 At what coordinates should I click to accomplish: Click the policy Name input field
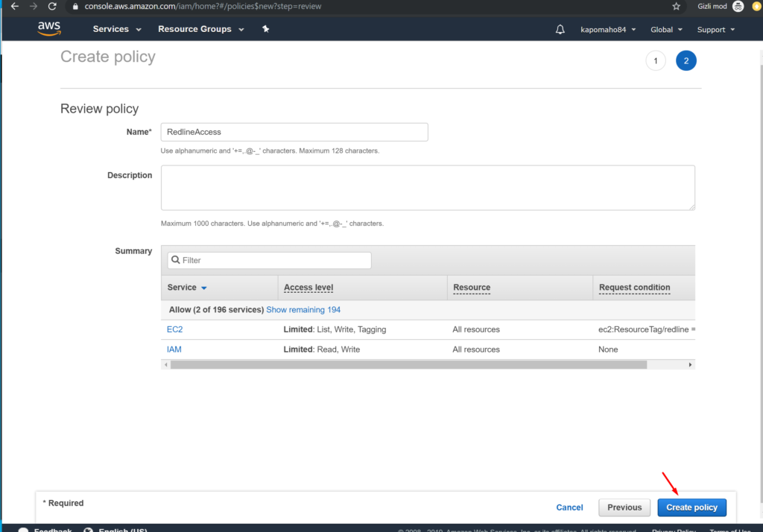(x=294, y=132)
